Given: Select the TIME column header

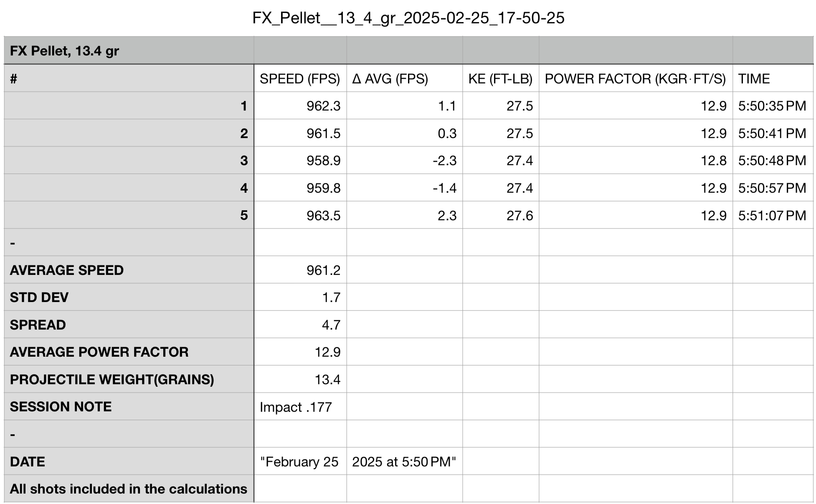Looking at the screenshot, I should tap(773, 78).
